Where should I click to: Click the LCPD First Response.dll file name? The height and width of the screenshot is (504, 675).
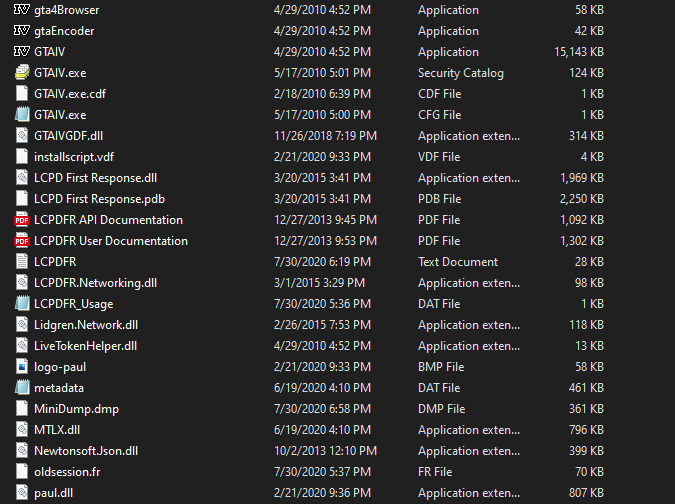point(95,178)
